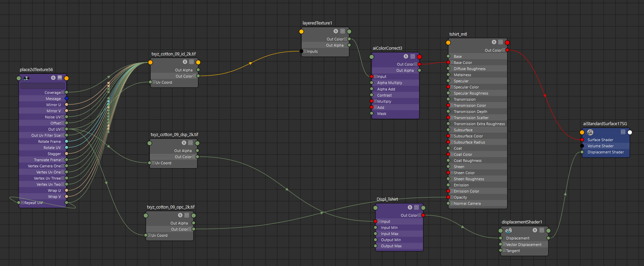Select the tshirt_mtl node title
The width and height of the screenshot is (644, 266).
click(x=458, y=34)
